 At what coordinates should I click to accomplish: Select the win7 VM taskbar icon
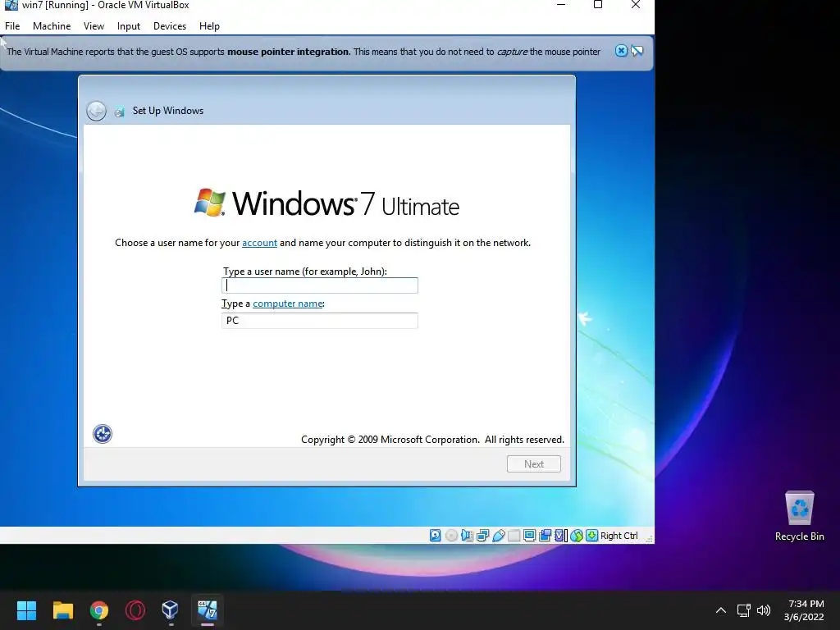[208, 610]
